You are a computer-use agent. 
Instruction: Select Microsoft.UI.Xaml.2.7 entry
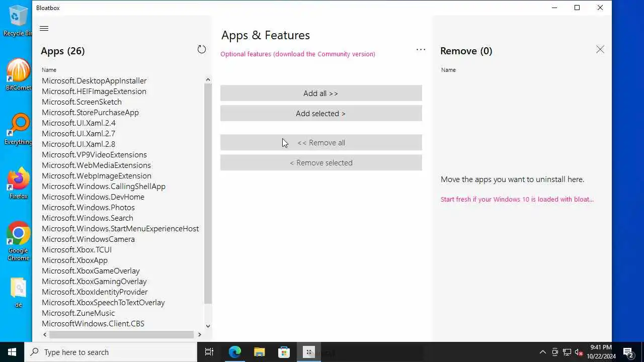pyautogui.click(x=78, y=133)
